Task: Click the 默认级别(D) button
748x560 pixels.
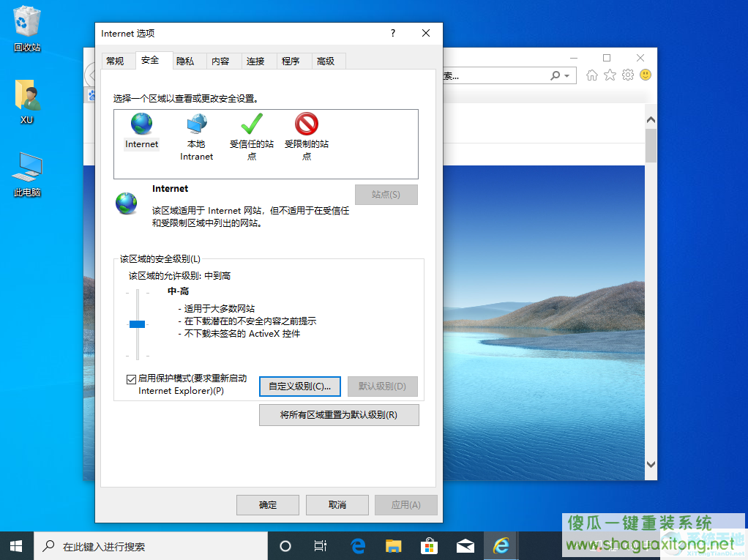Action: click(x=382, y=387)
